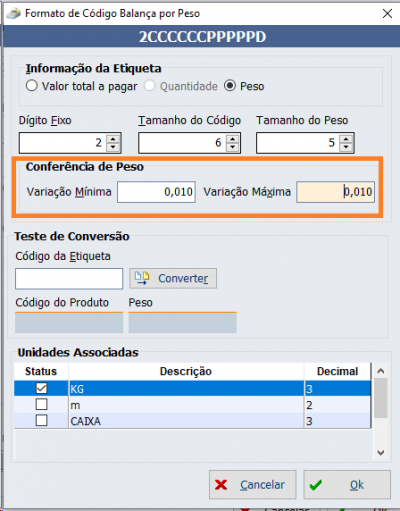Click the scale icon in title bar
Screen dimensions: 400x511
pyautogui.click(x=14, y=13)
